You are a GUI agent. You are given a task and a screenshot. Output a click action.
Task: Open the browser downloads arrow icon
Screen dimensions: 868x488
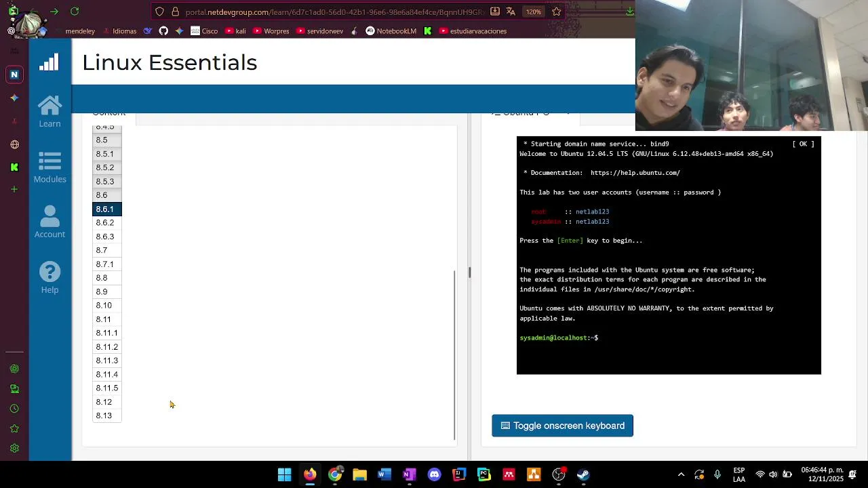(x=630, y=12)
